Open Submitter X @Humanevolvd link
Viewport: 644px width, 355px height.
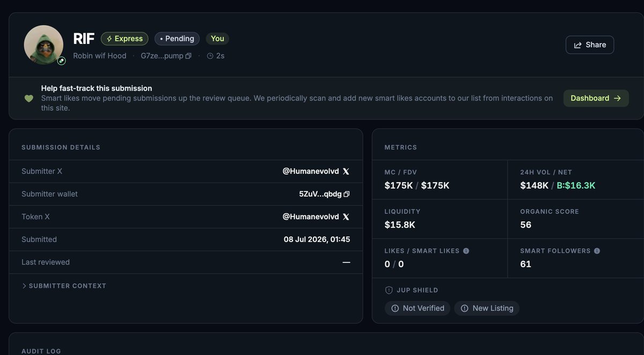pyautogui.click(x=311, y=172)
